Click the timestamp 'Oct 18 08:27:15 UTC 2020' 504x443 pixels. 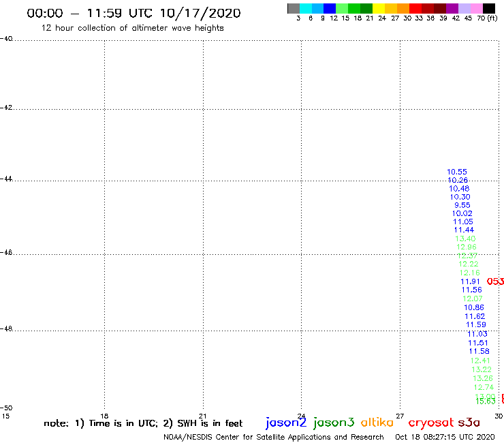point(445,437)
